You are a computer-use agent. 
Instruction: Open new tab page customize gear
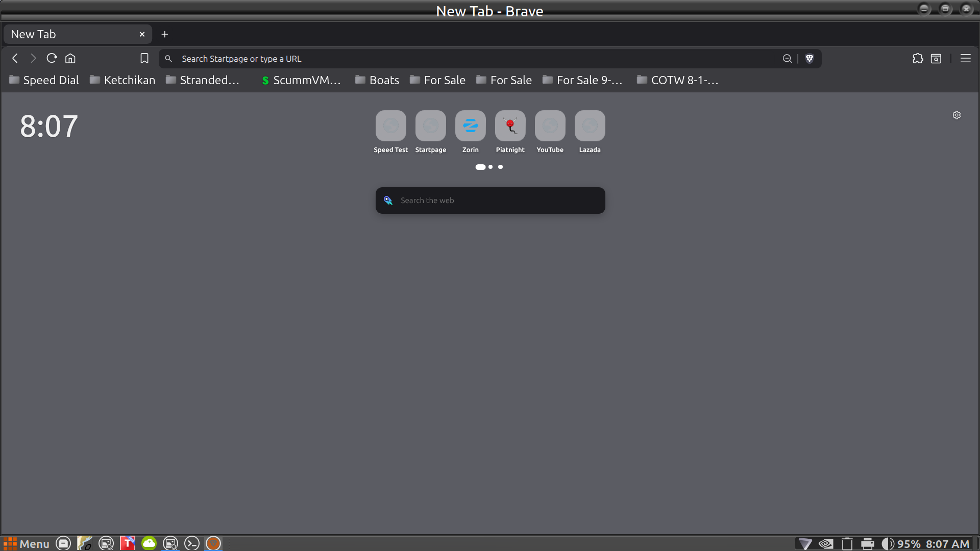pyautogui.click(x=957, y=115)
